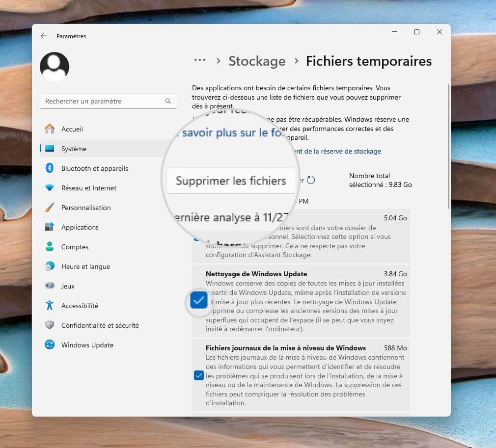Expand the breadcrumb ellipsis menu
The height and width of the screenshot is (448, 496).
[x=200, y=60]
